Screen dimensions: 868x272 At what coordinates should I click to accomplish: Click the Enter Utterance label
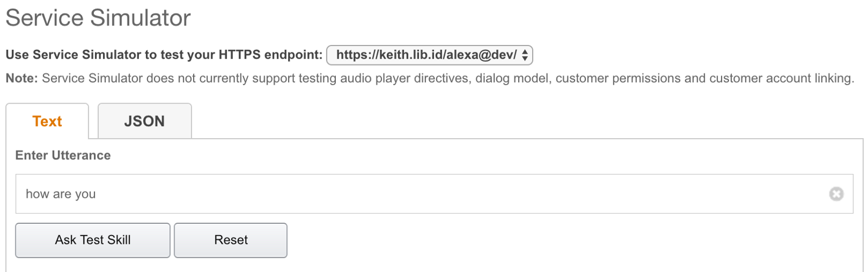tap(63, 156)
